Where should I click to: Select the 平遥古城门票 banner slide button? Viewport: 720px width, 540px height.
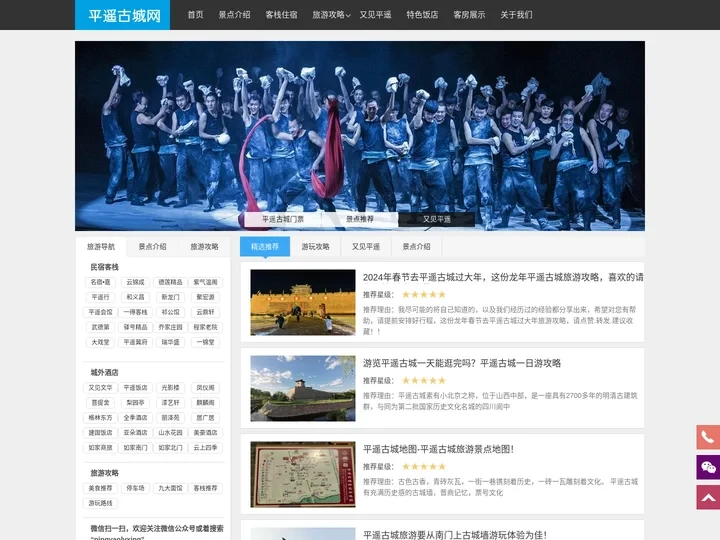click(x=283, y=219)
